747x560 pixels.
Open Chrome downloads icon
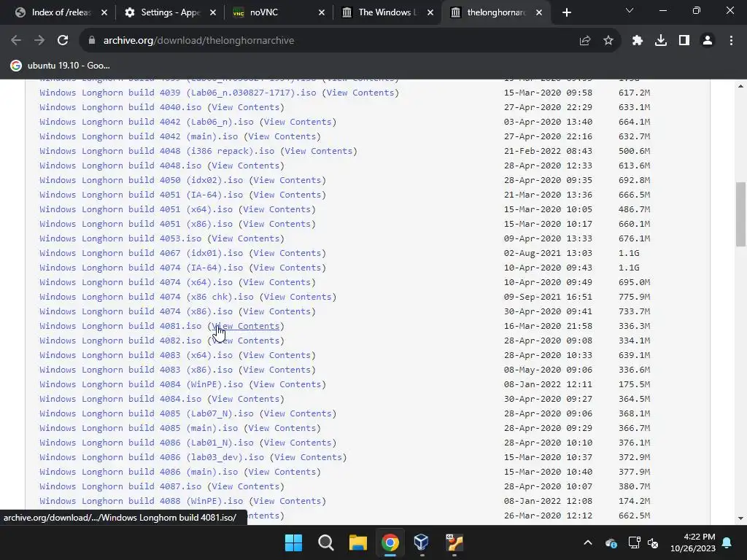pos(661,41)
